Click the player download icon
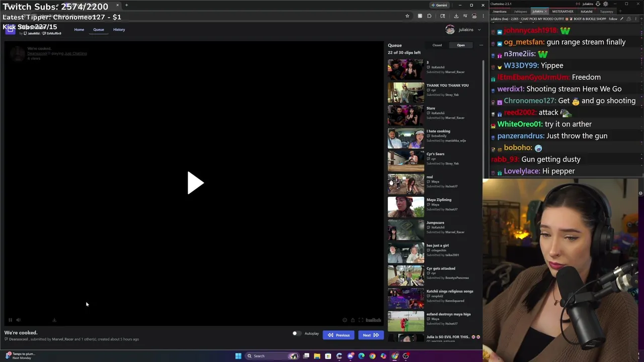Screen dimensions: 644x362 point(54,320)
